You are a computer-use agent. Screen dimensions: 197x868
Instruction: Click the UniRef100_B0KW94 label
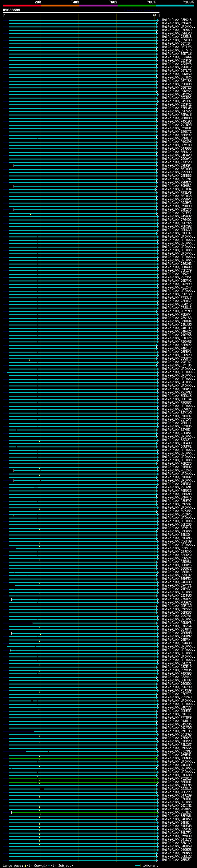tap(176, 321)
